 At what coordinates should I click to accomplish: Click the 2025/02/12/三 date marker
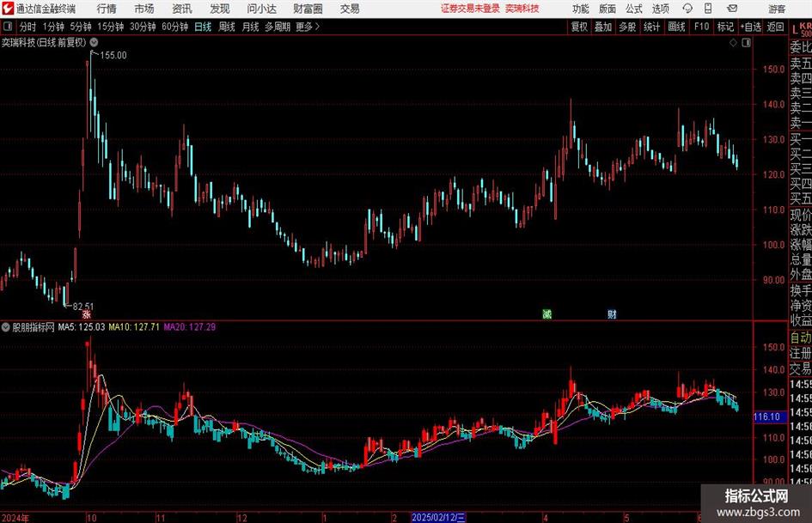point(438,517)
